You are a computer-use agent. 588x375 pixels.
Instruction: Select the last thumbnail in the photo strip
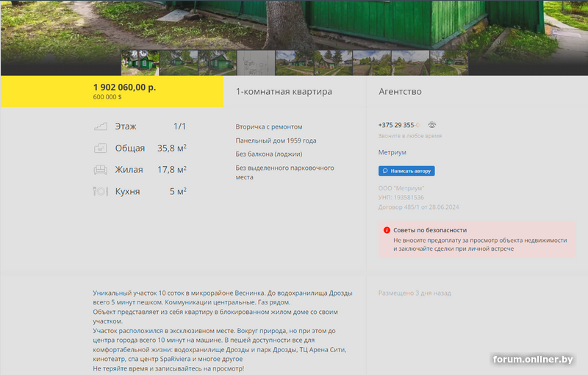click(449, 63)
